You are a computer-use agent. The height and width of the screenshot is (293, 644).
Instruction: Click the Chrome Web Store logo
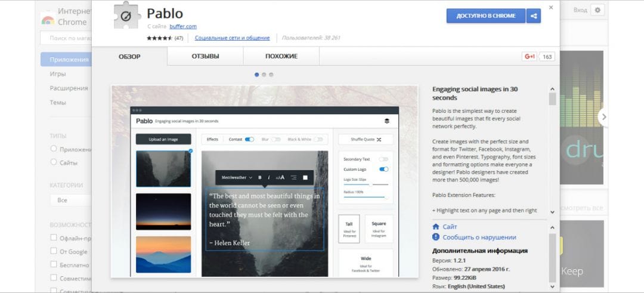(48, 19)
